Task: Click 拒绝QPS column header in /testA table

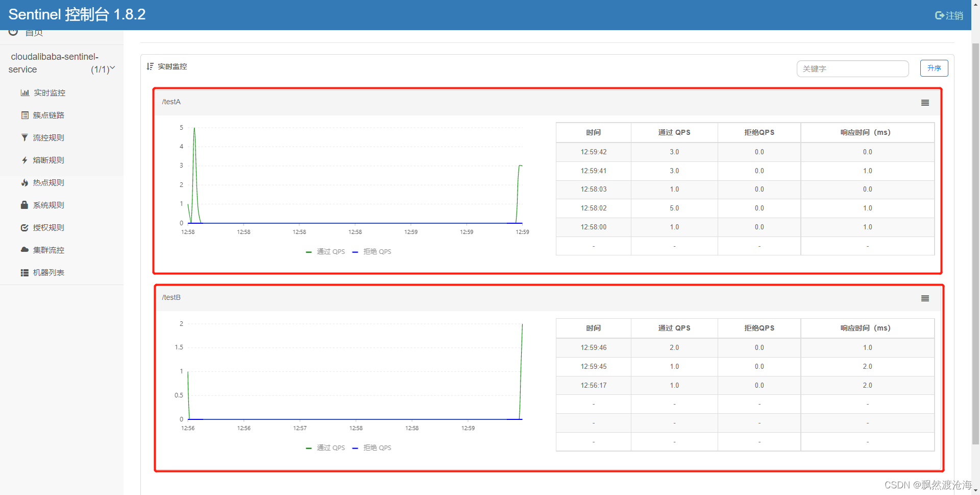Action: click(x=759, y=132)
